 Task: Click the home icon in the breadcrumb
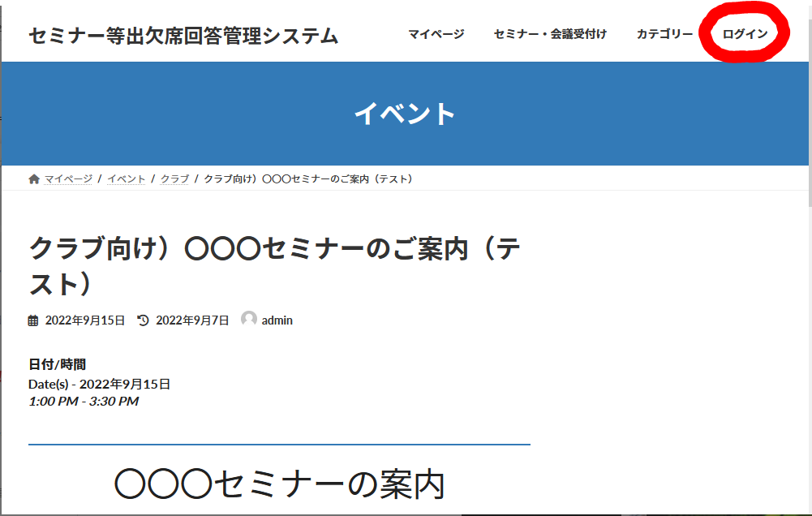(x=33, y=178)
